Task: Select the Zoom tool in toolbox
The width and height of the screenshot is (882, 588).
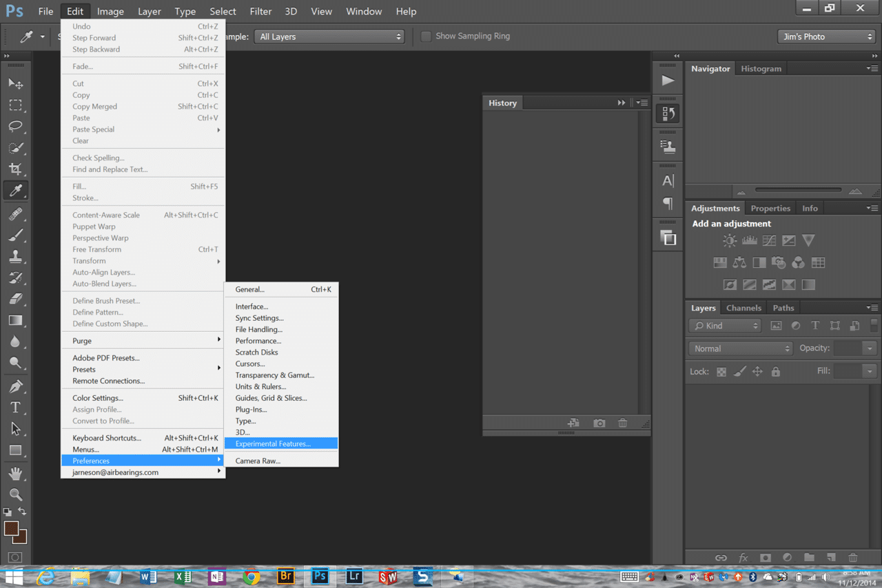Action: pos(15,494)
